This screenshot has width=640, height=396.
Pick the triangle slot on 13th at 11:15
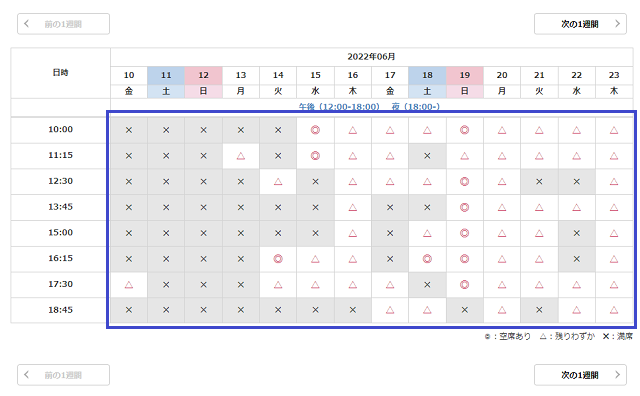(x=241, y=156)
